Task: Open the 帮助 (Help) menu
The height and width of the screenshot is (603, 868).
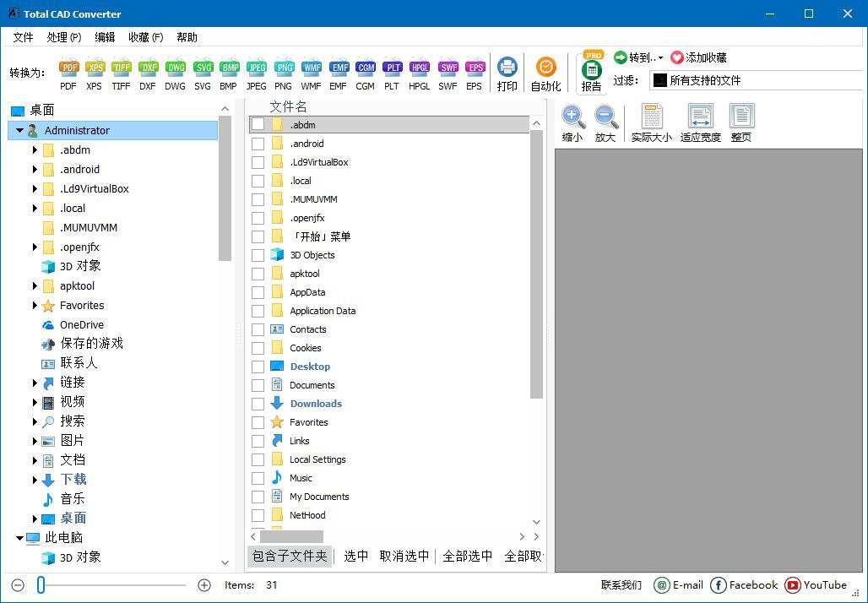Action: point(187,37)
